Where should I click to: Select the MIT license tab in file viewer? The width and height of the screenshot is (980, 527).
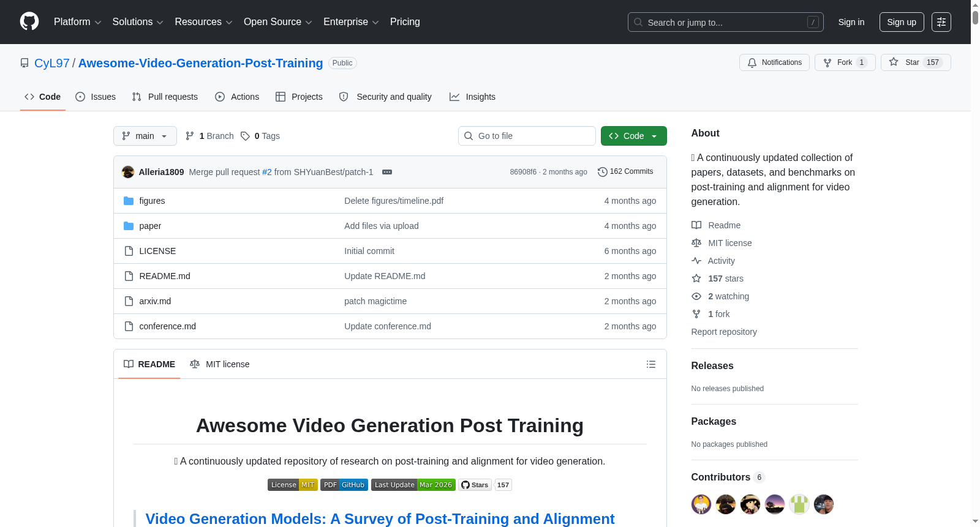pos(220,364)
